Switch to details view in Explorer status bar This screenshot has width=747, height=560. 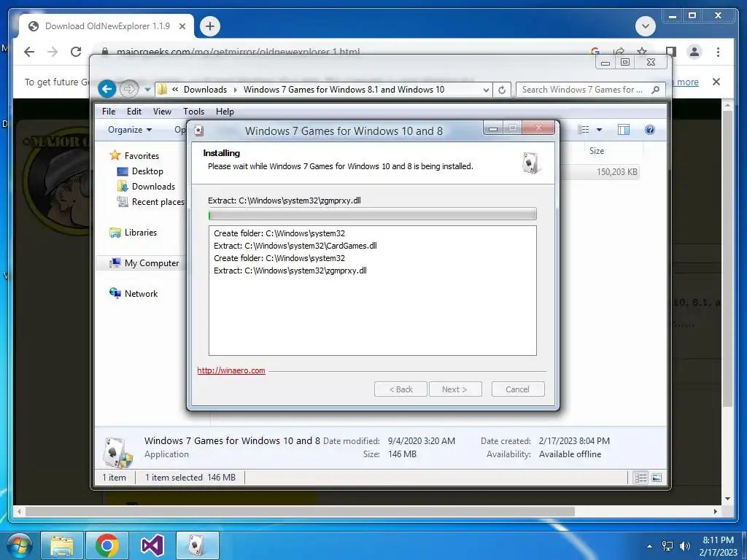(x=640, y=478)
